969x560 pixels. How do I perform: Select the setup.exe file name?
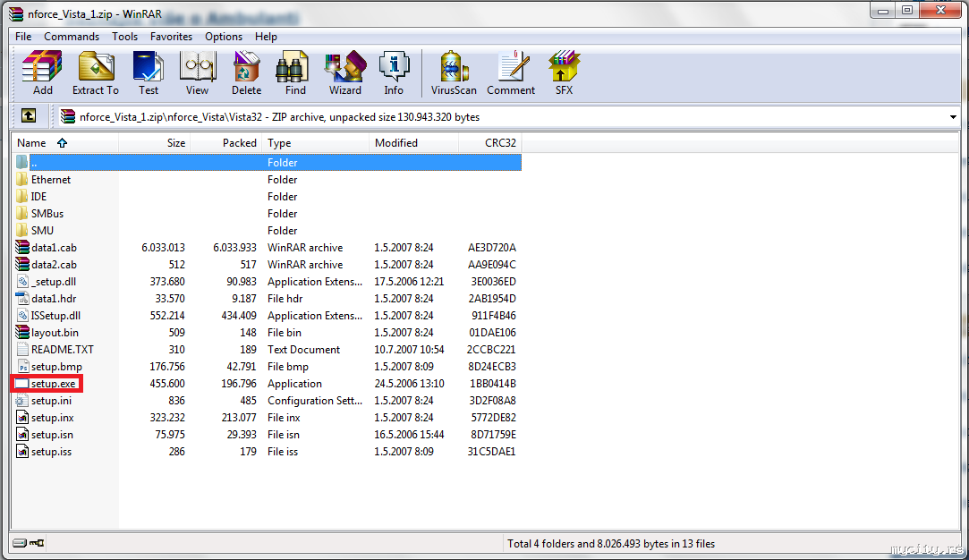point(53,383)
